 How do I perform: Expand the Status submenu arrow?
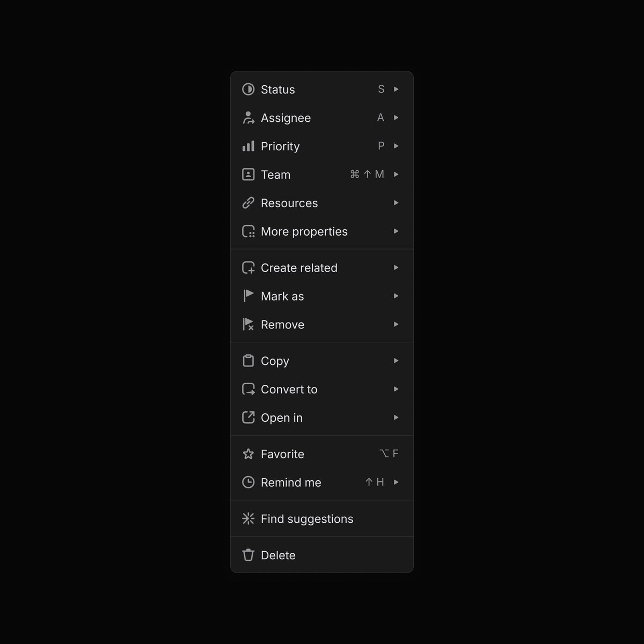click(396, 89)
